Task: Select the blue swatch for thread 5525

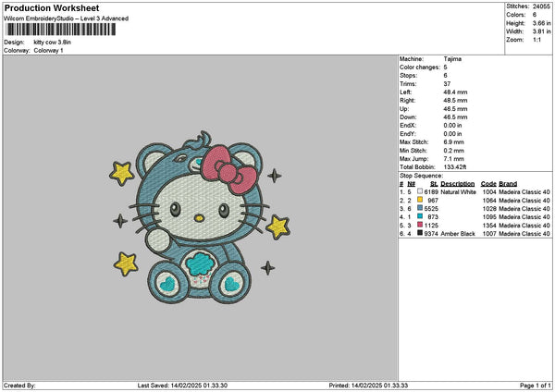Action: 420,208
